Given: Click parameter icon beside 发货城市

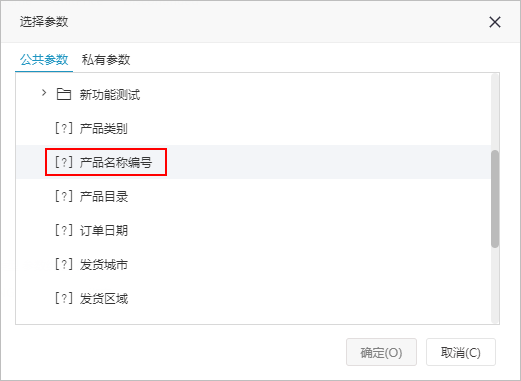Looking at the screenshot, I should [64, 264].
